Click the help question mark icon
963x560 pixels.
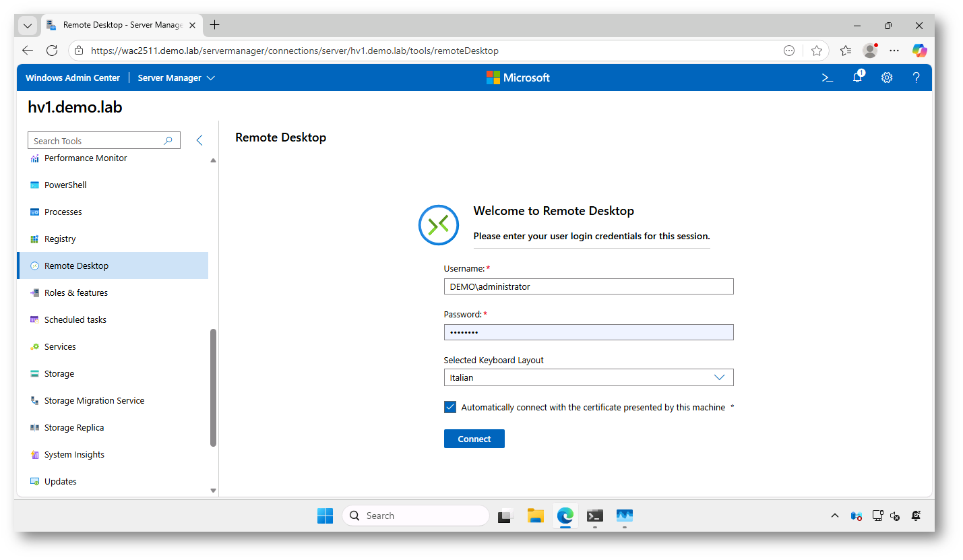click(916, 77)
